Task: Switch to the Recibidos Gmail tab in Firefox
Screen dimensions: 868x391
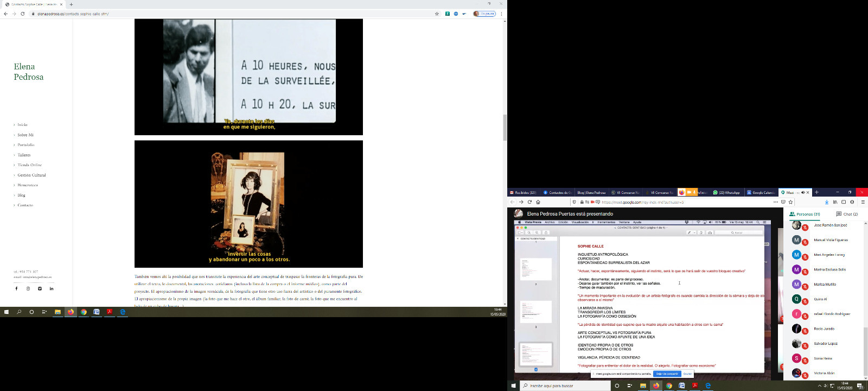Action: [x=524, y=192]
